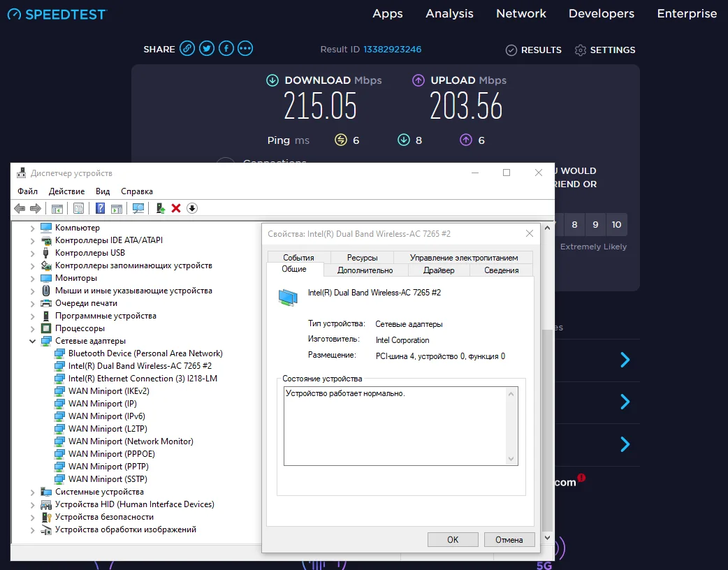
Task: Open the Справка menu
Action: [x=136, y=191]
